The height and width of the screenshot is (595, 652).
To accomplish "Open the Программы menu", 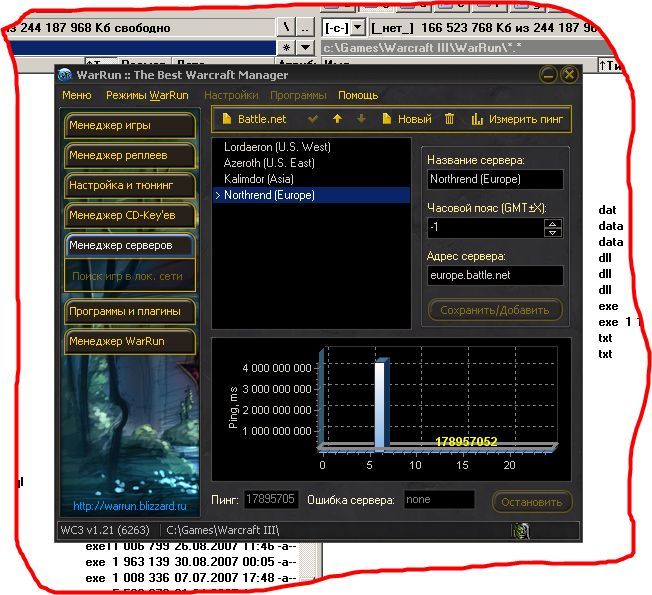I will pyautogui.click(x=298, y=95).
